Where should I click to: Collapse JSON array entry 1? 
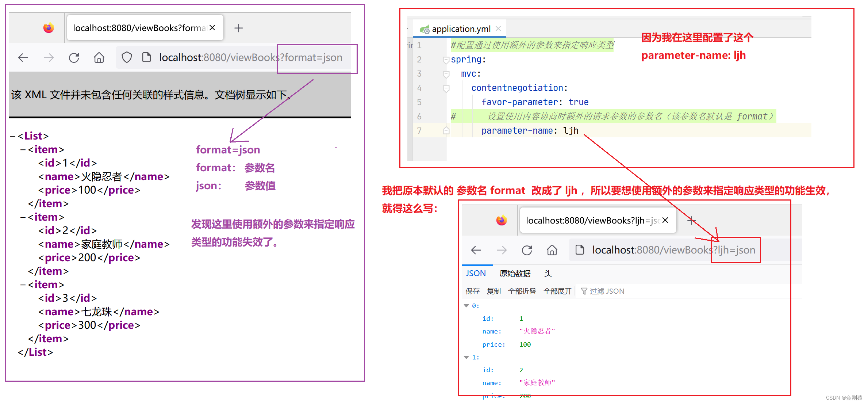[x=466, y=357]
